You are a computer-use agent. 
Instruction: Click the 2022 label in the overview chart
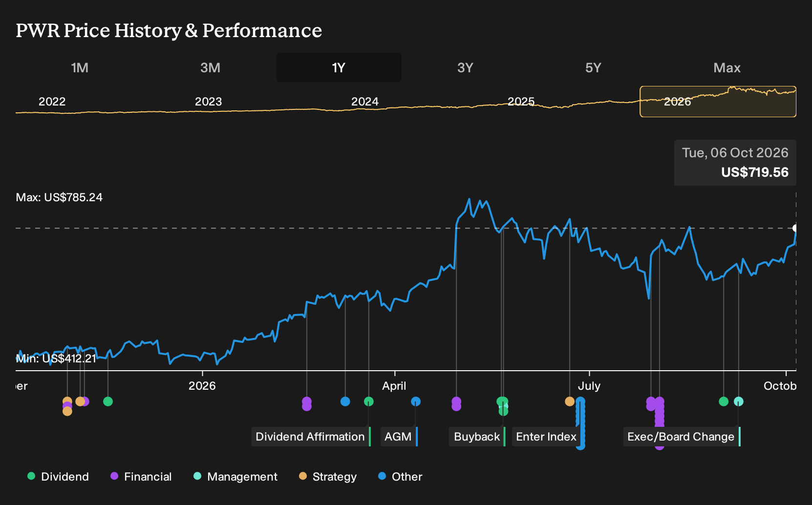52,102
